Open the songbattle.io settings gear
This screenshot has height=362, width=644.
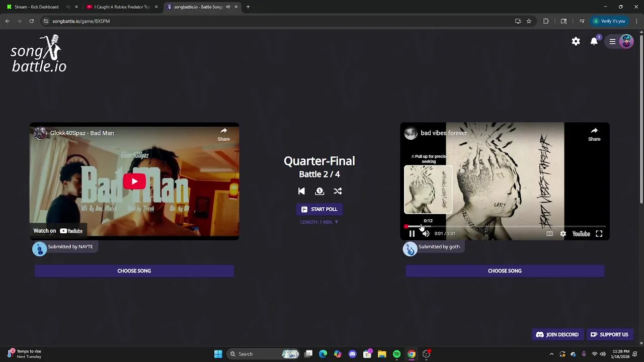(x=576, y=41)
